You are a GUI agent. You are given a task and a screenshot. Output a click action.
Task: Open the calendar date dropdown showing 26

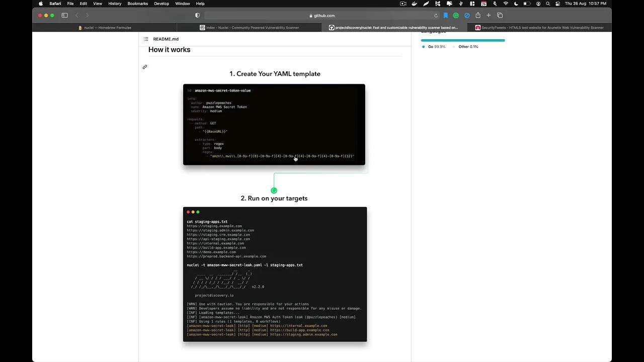tap(484, 4)
